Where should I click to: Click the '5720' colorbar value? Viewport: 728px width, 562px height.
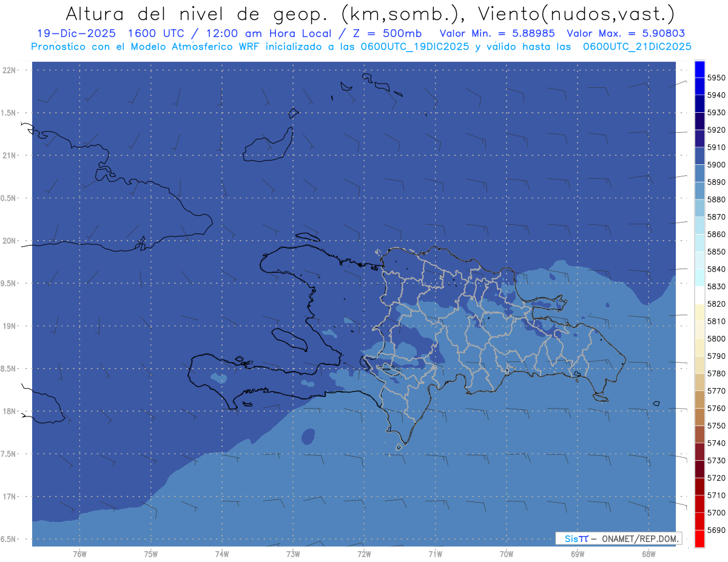click(x=716, y=478)
